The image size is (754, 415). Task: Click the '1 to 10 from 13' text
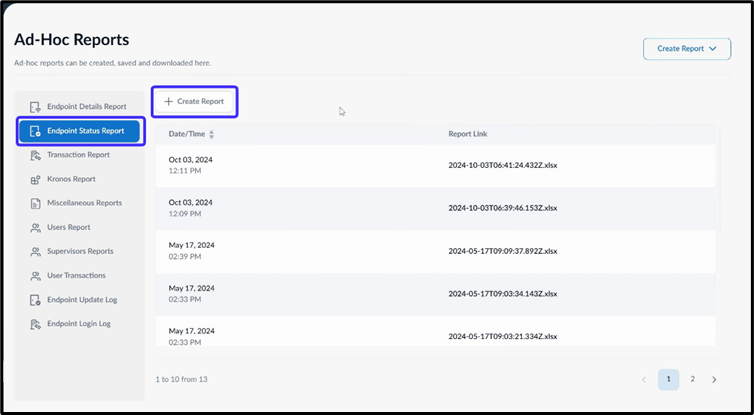pos(181,379)
